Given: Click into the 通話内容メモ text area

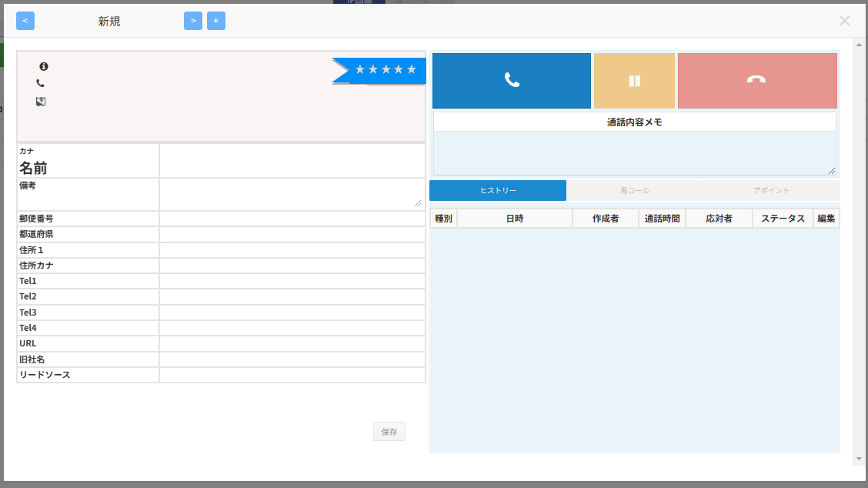Looking at the screenshot, I should [x=634, y=152].
